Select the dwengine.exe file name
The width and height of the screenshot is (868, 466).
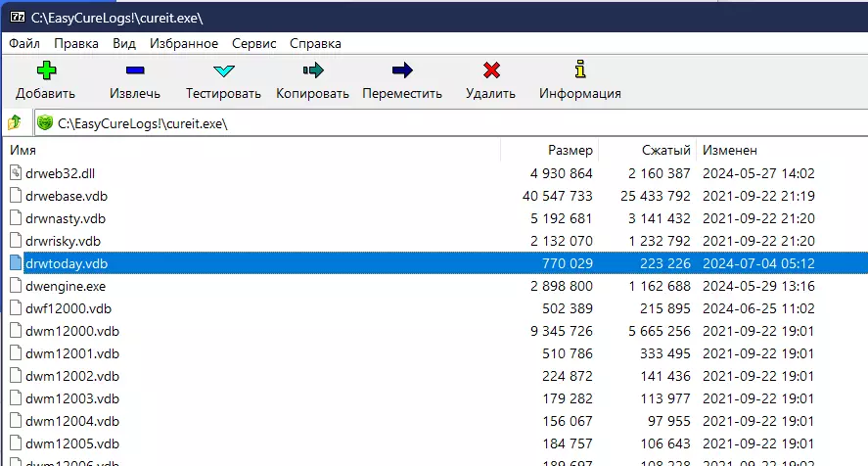tap(66, 287)
